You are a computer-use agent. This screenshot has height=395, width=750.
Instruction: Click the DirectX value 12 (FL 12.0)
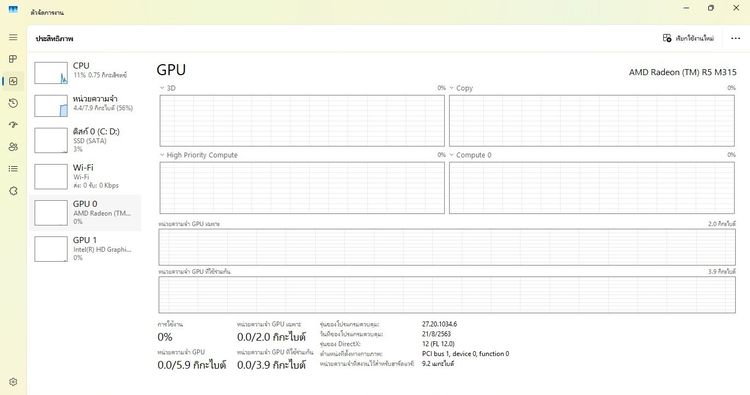pyautogui.click(x=438, y=344)
